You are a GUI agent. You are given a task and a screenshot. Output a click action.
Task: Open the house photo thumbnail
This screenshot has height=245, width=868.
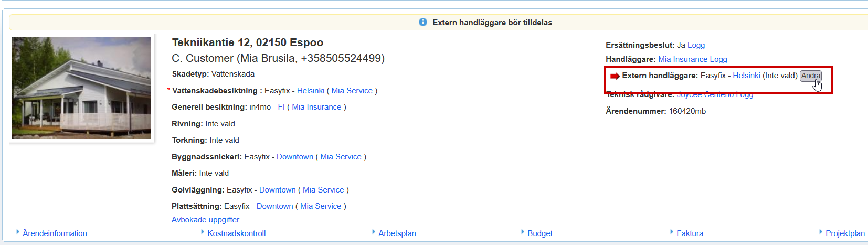81,88
